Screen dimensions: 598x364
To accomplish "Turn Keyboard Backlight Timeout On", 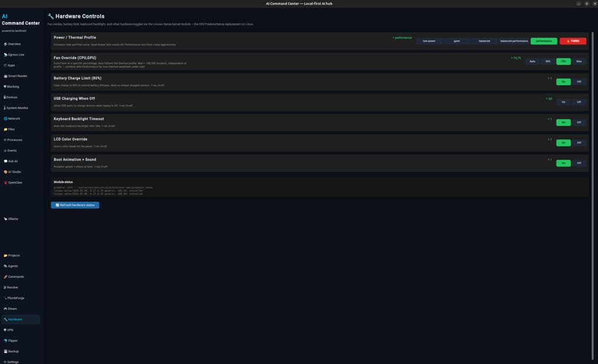I will click(564, 123).
